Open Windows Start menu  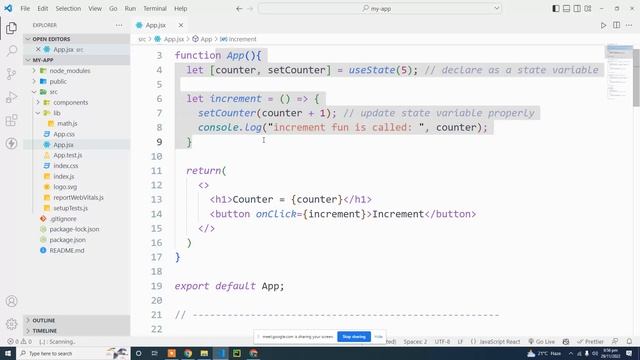coord(8,353)
